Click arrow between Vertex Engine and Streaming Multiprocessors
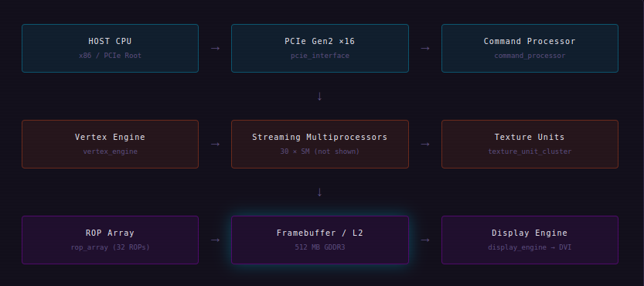644x286 pixels. pos(215,145)
